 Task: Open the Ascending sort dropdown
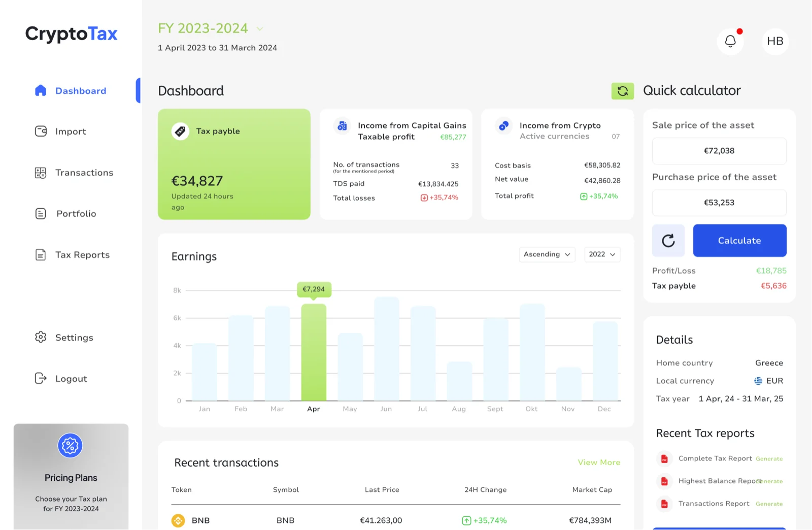tap(547, 254)
